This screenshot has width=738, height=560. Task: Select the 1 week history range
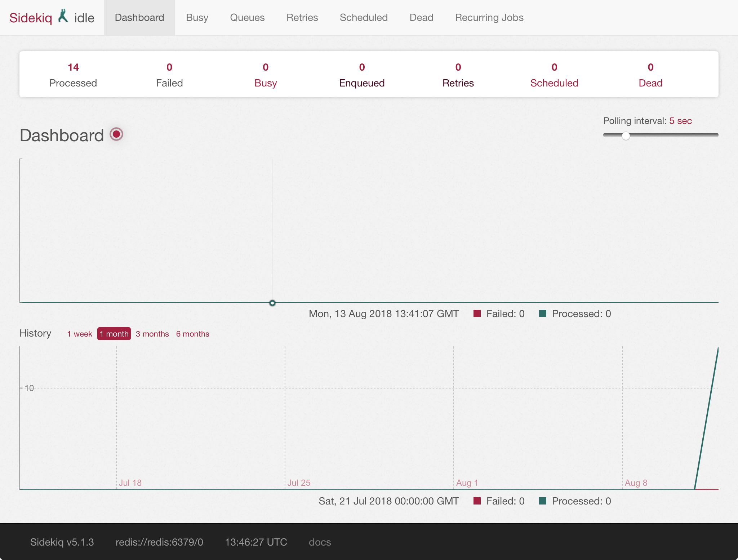click(x=79, y=334)
